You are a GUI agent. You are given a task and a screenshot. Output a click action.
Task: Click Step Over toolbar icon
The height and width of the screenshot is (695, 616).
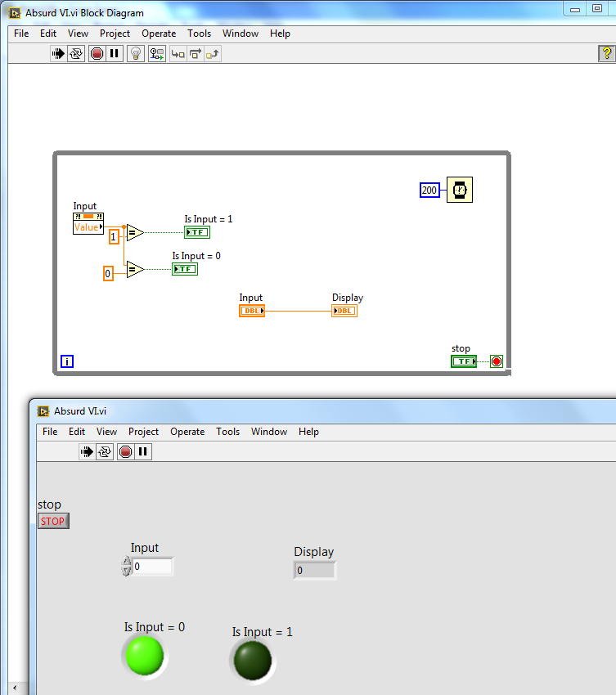coord(196,54)
